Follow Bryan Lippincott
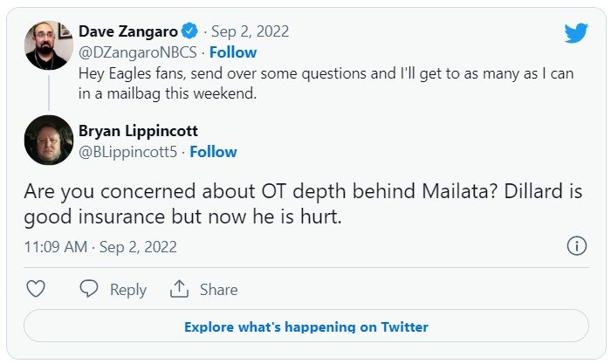 coord(213,151)
